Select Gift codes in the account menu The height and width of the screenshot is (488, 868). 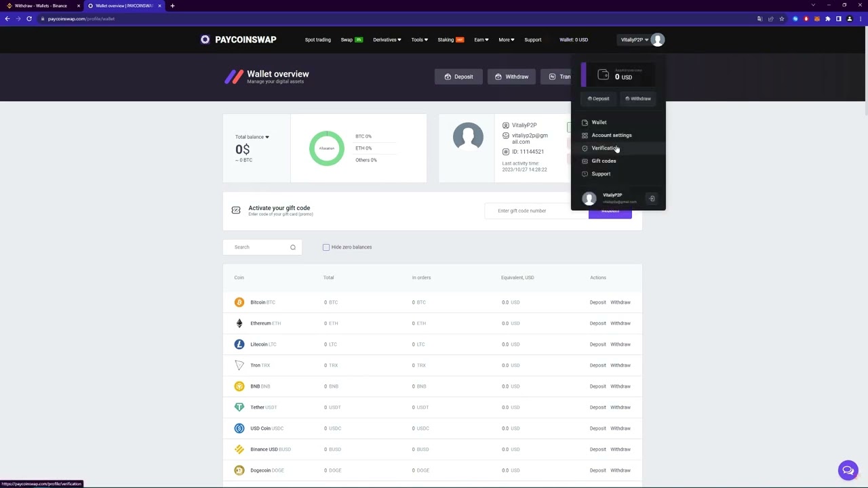(x=604, y=161)
